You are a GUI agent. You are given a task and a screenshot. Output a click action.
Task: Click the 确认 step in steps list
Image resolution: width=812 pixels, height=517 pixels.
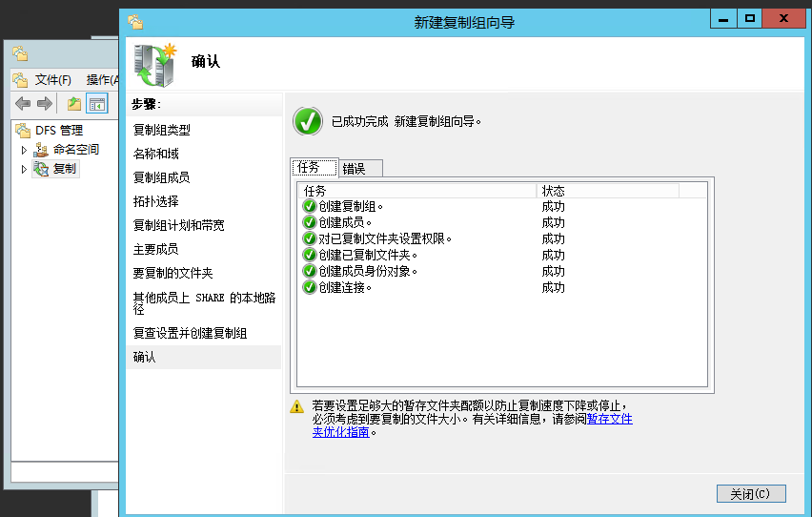point(204,357)
